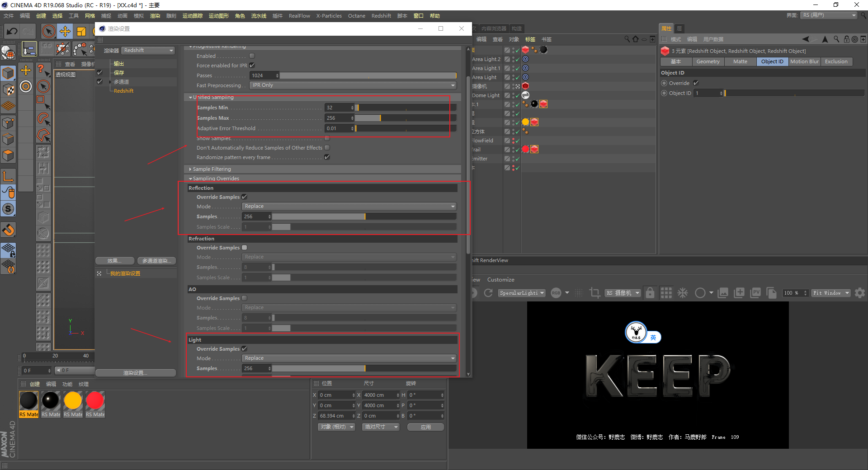Select the Scale tool in top toolbar
Screen dimensions: 868x470
[81, 31]
